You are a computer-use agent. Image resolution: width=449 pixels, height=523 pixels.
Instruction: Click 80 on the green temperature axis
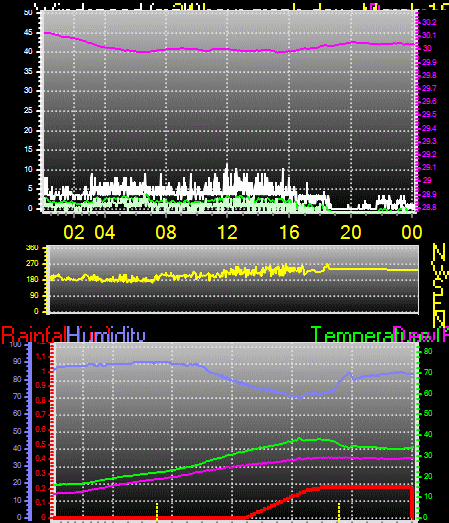tap(428, 351)
